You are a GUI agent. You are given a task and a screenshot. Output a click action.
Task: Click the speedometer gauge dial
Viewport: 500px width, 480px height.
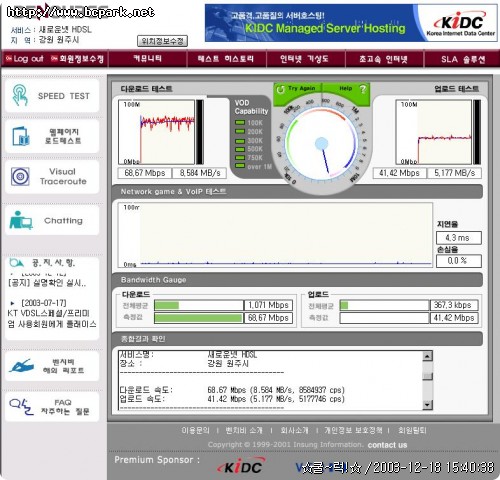[x=321, y=144]
